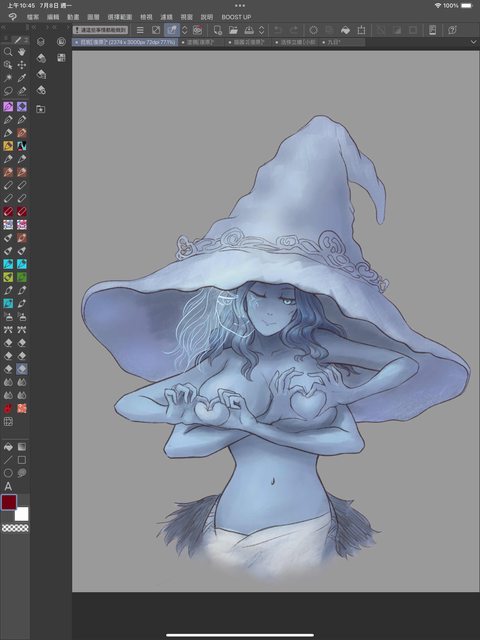Open the hamburger menu in command bar

point(140,30)
